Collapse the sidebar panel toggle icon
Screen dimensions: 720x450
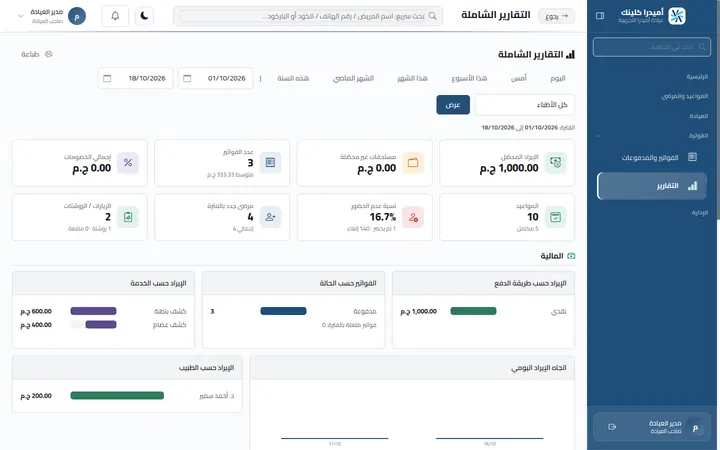pos(600,16)
